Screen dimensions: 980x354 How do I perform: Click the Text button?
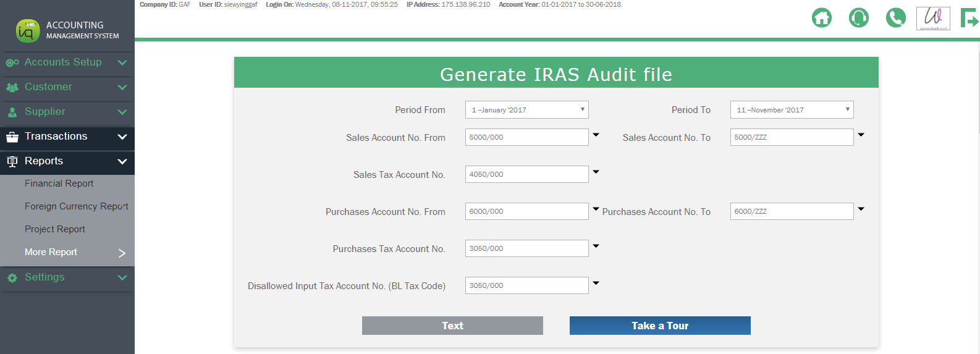452,326
